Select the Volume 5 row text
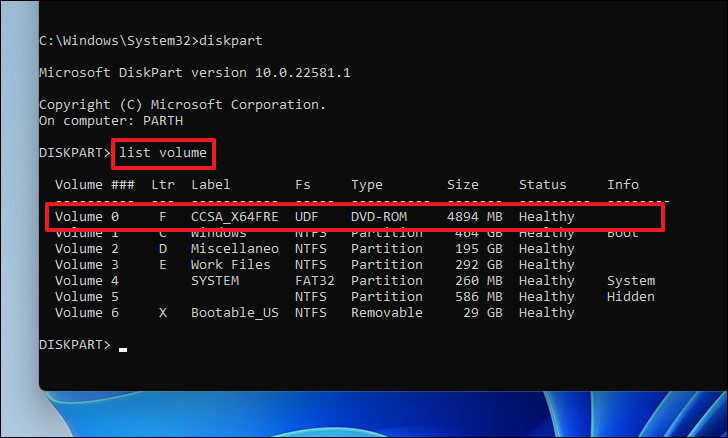The height and width of the screenshot is (438, 728). pos(355,297)
